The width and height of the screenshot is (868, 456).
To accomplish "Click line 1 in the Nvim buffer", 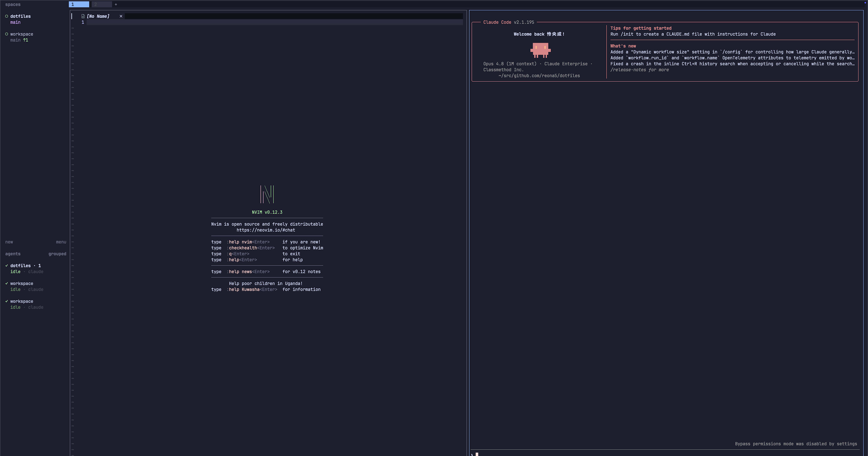I will coord(275,22).
